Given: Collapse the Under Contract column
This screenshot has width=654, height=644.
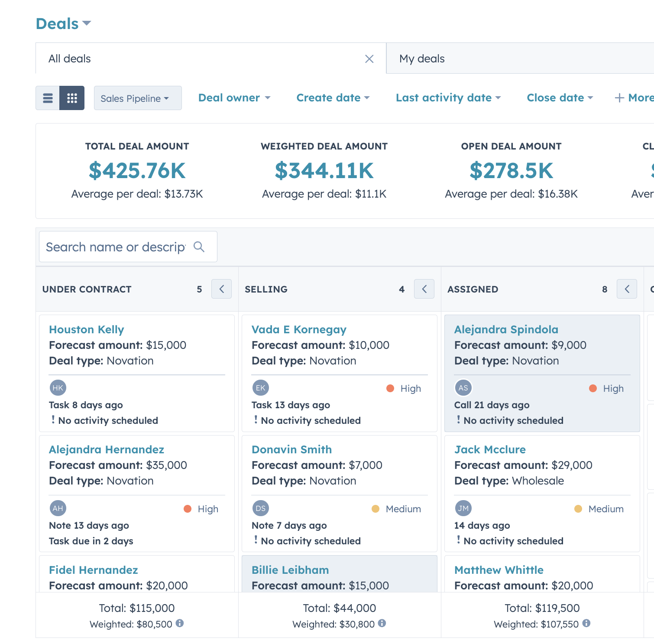Looking at the screenshot, I should point(221,289).
